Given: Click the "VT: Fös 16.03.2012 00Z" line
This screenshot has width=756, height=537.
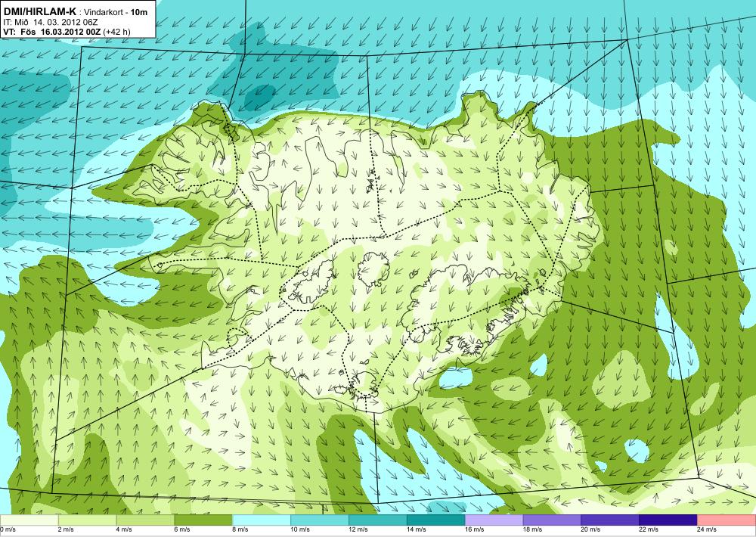Looking at the screenshot, I should [52, 32].
